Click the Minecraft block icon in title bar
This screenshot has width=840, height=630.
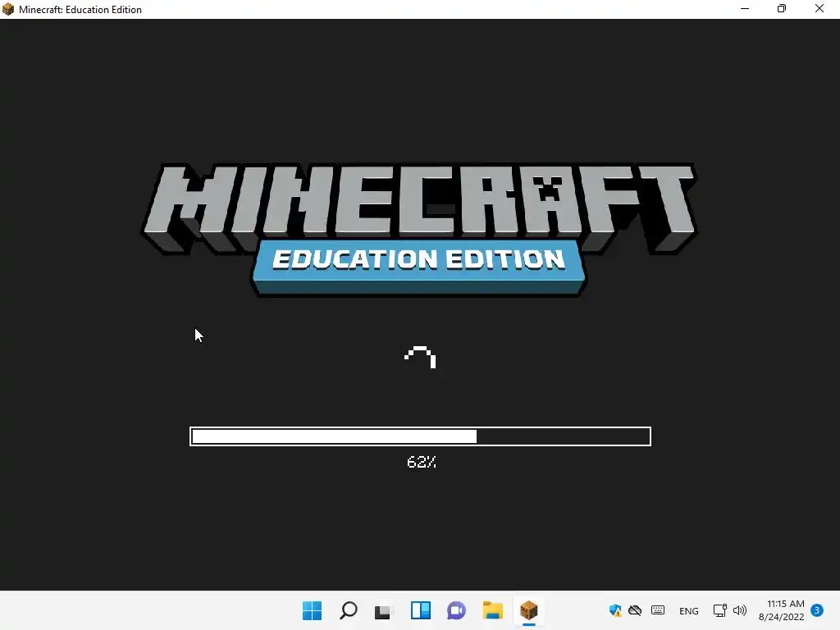coord(8,9)
